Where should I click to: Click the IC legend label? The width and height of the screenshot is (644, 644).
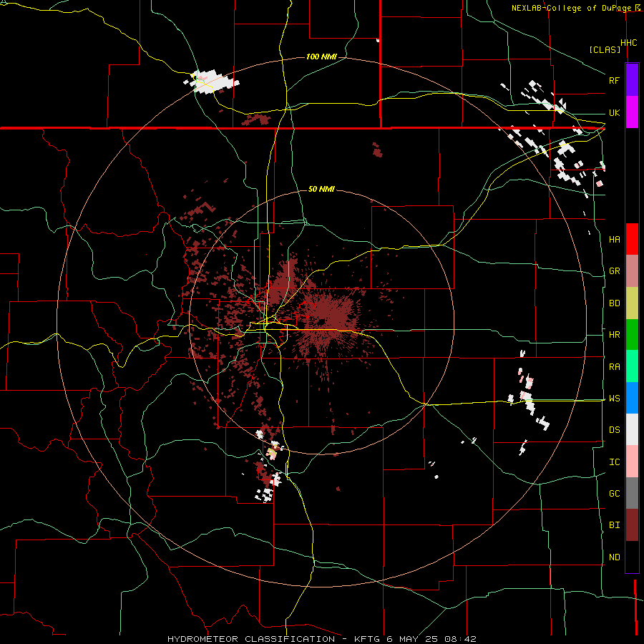click(614, 462)
